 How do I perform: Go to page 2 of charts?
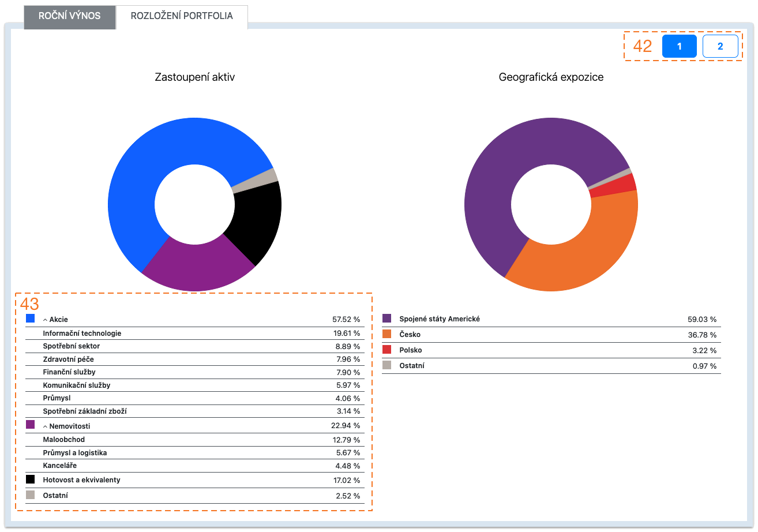coord(721,46)
